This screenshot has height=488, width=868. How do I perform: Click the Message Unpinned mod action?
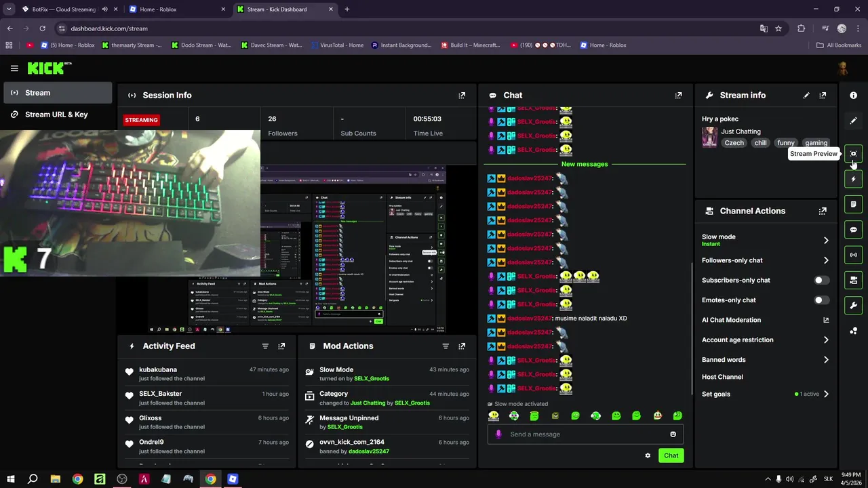tap(386, 422)
